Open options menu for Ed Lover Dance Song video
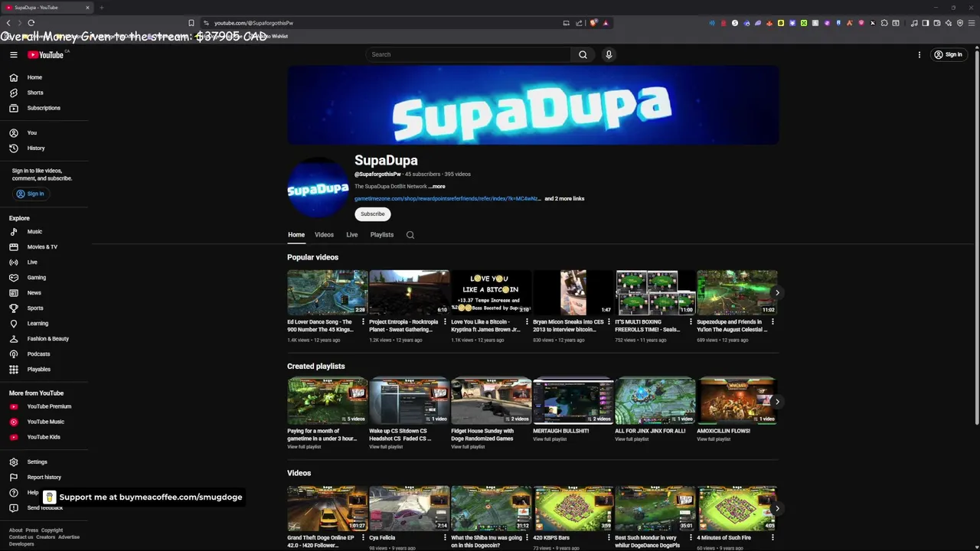 (x=363, y=322)
